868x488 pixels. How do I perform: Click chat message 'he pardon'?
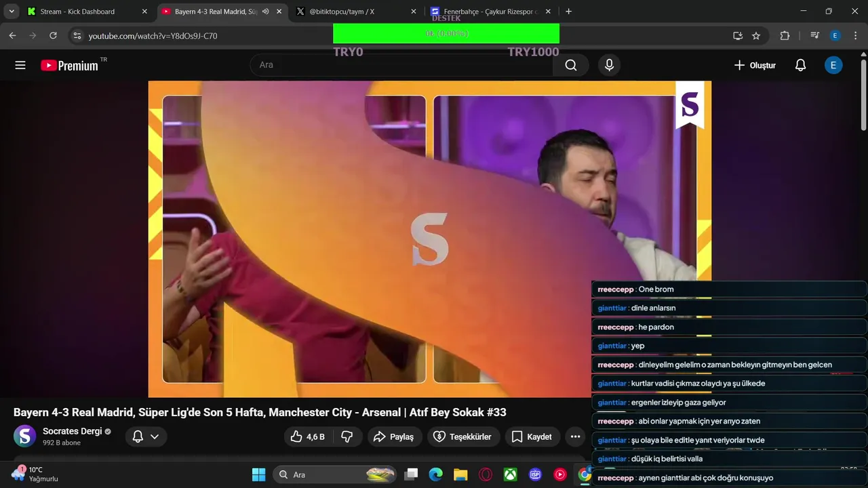656,327
